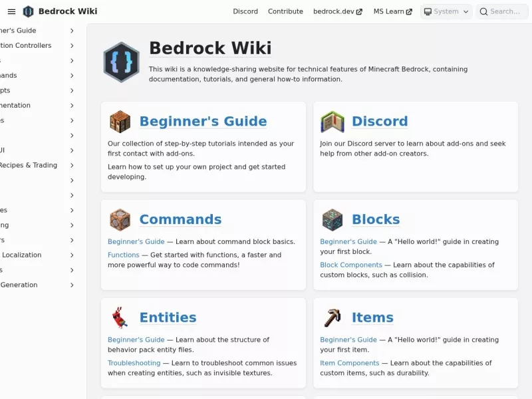The height and width of the screenshot is (399, 532).
Task: Expand the Commands sidebar section chevron
Action: point(72,75)
